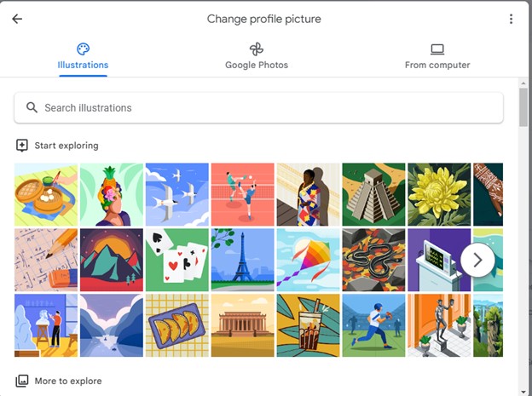Select the soccer player running illustration
The height and width of the screenshot is (396, 532).
pos(373,324)
